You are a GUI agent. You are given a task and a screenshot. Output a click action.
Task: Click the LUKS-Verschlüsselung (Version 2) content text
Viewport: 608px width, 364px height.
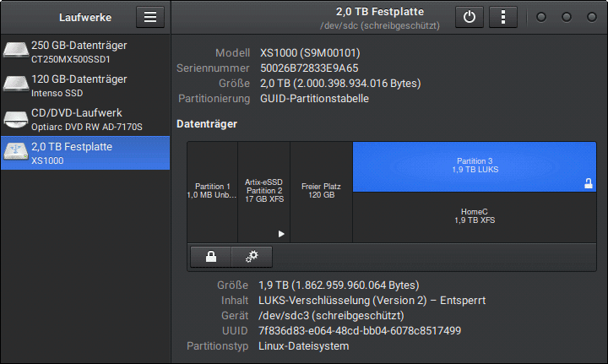point(372,301)
